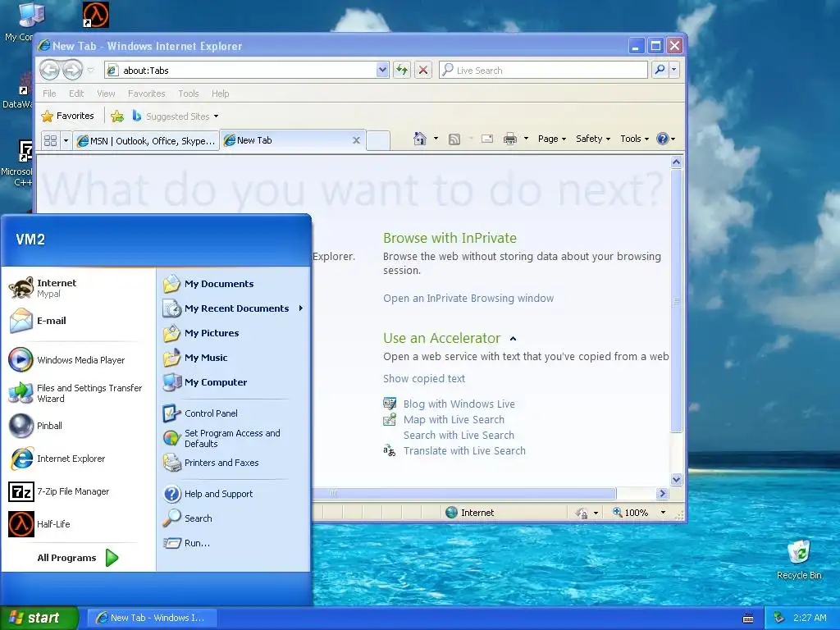Screen dimensions: 840x630
Task: Open the Help menu in menu bar
Action: click(x=220, y=94)
